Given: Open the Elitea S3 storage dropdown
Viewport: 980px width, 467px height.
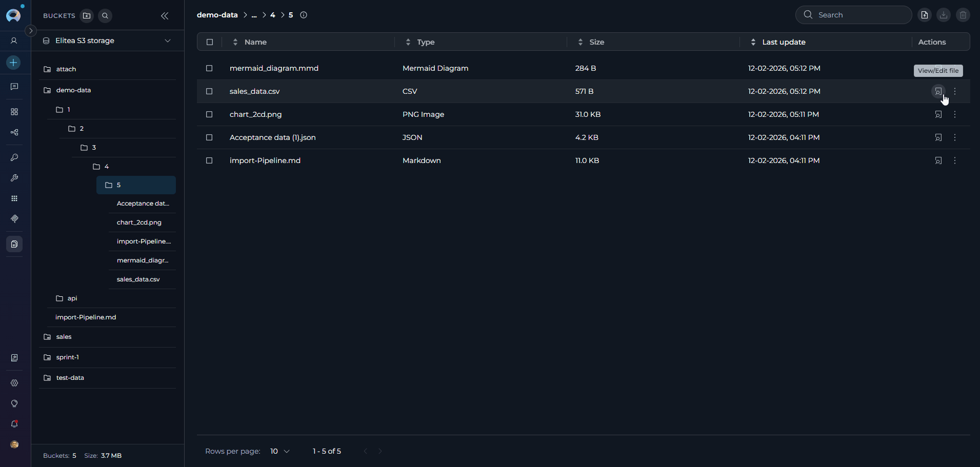Looking at the screenshot, I should point(108,40).
